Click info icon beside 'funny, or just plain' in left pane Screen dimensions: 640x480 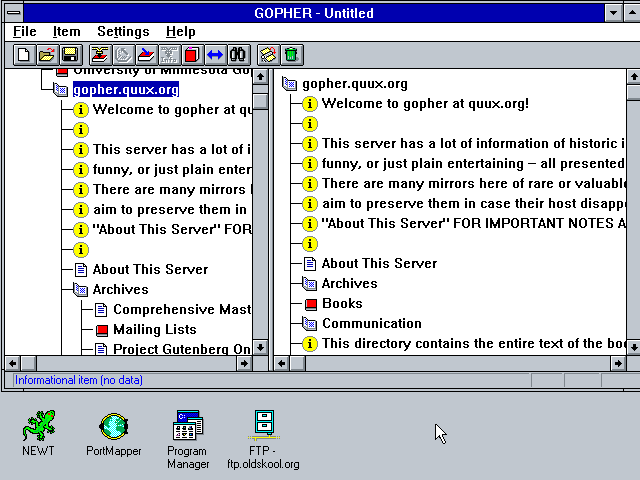81,169
